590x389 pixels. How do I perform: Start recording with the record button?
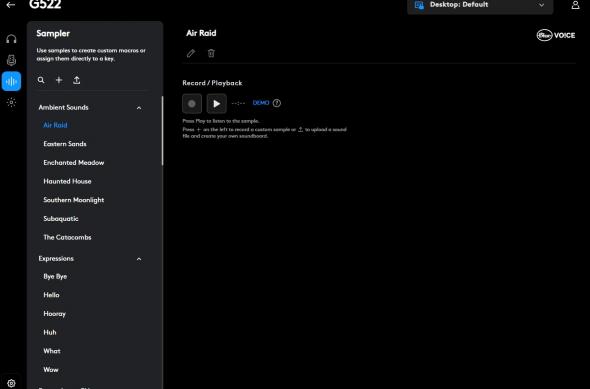[x=192, y=103]
